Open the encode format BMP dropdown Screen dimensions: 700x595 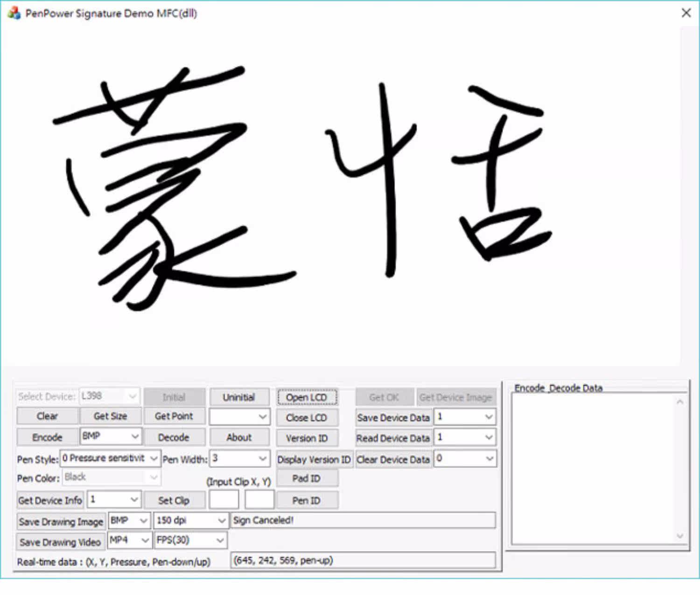point(111,437)
